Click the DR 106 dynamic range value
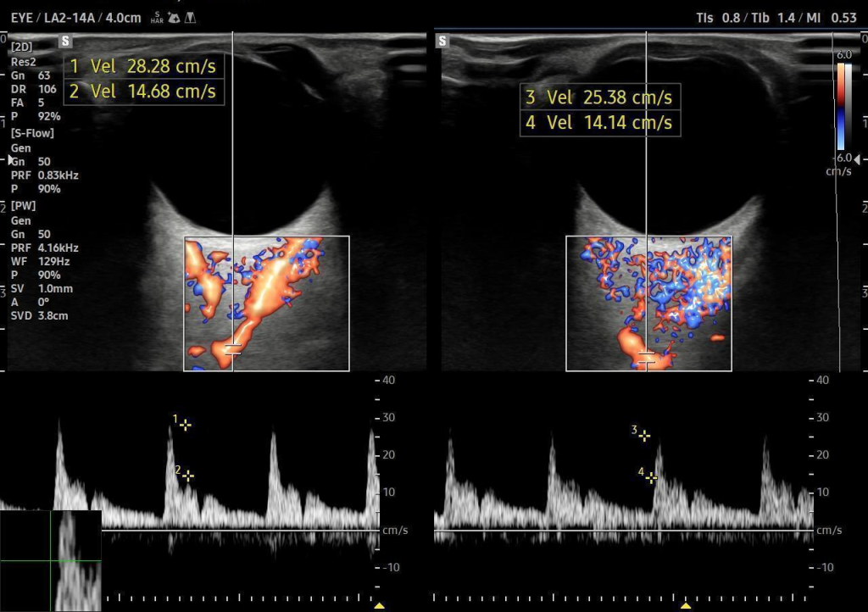The width and height of the screenshot is (868, 612). 33,89
